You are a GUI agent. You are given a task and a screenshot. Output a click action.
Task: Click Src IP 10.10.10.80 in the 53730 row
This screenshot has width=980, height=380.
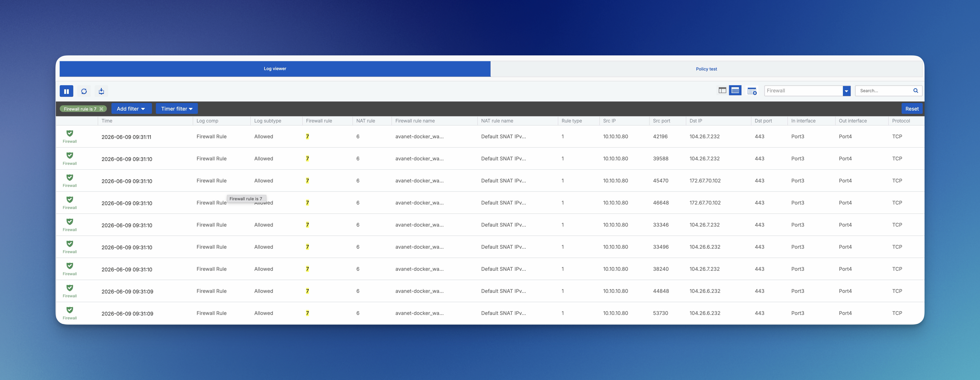pos(615,313)
